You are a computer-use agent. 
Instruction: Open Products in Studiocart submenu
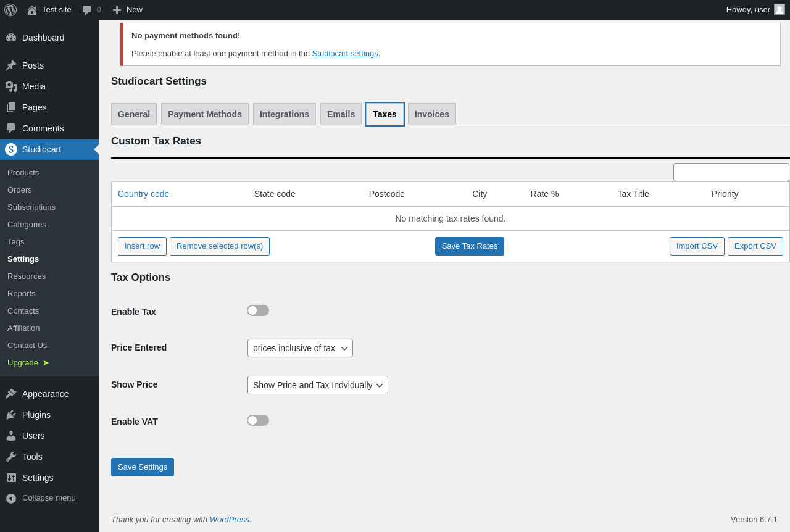23,173
